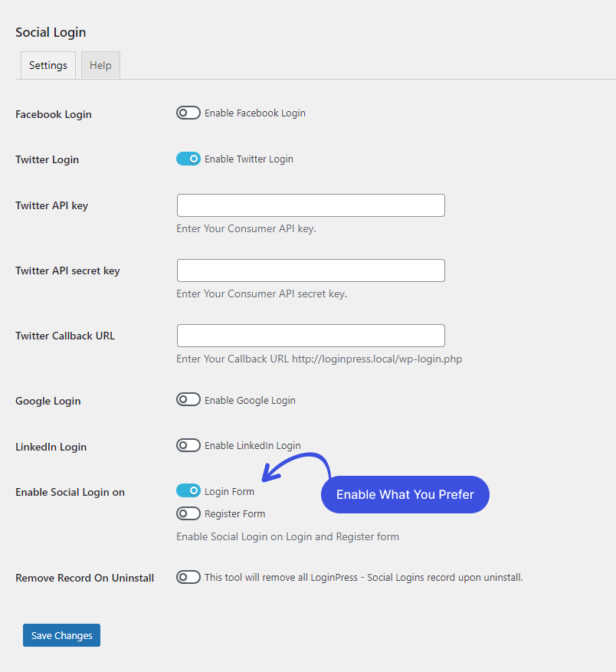The image size is (616, 672).
Task: Focus the Twitter API key field
Action: click(x=311, y=205)
